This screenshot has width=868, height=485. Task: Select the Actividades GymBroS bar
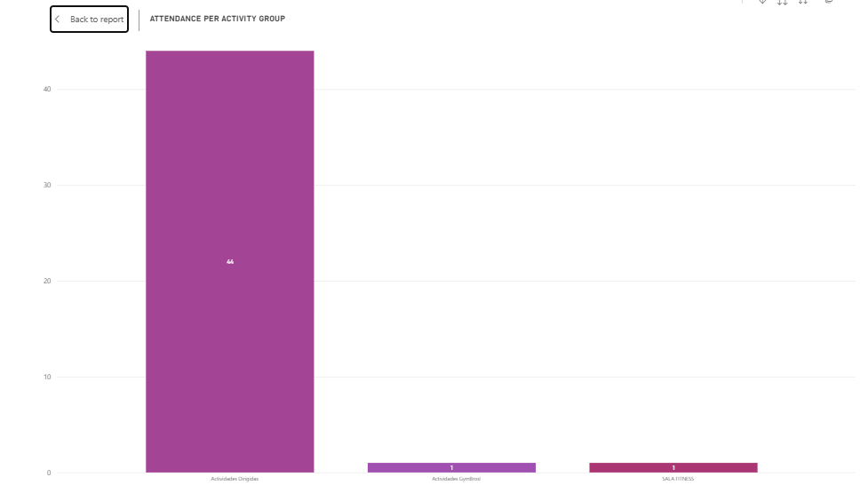pyautogui.click(x=451, y=468)
